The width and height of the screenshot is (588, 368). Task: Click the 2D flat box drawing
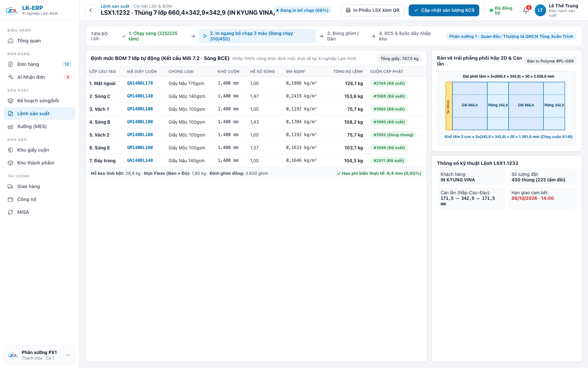[506, 108]
